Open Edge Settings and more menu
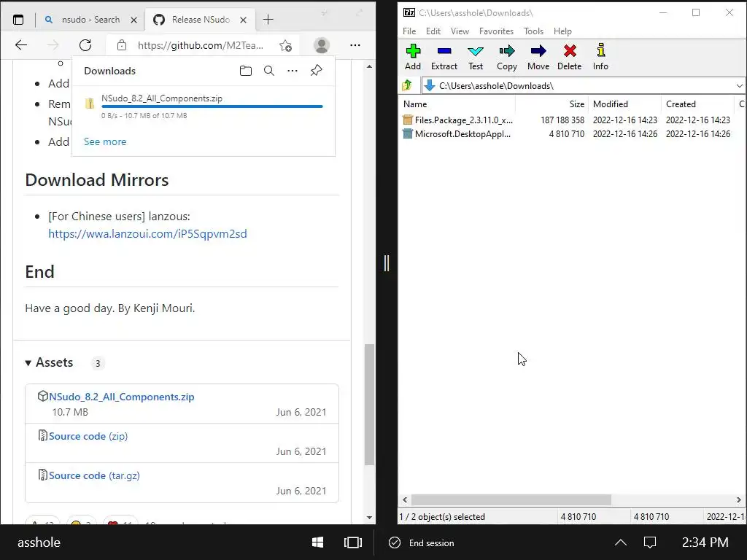 click(x=355, y=45)
